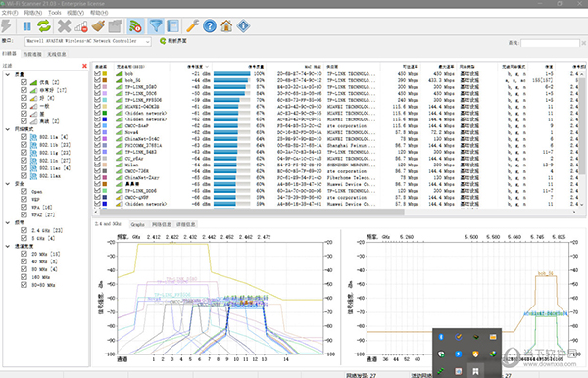Uncheck the 802.11n [27] filter checkbox
Image resolution: width=588 pixels, height=378 pixels.
coord(24,161)
